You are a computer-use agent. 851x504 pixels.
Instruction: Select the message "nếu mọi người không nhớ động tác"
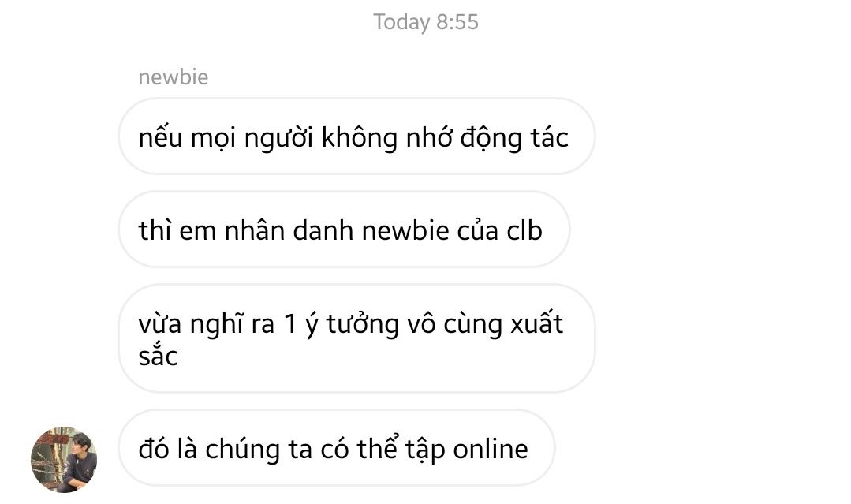356,136
